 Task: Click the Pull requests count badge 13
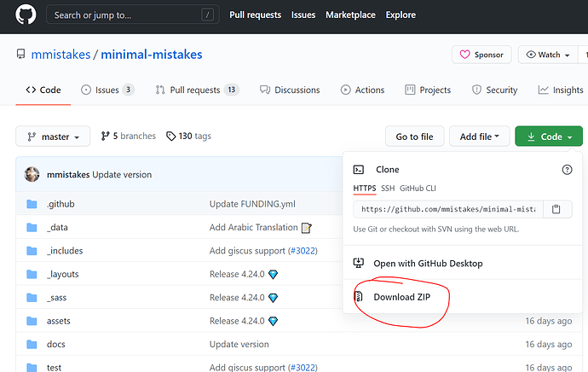pos(232,90)
